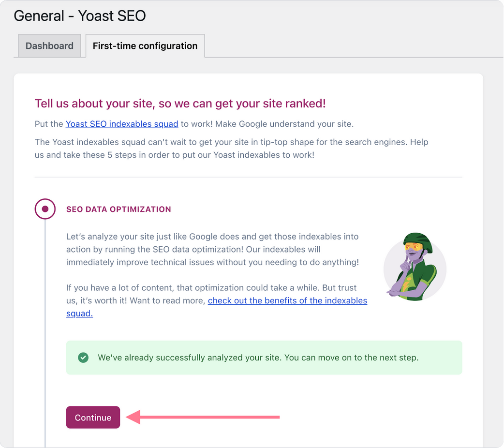Click the 'Tell us about your site' heading

[180, 104]
